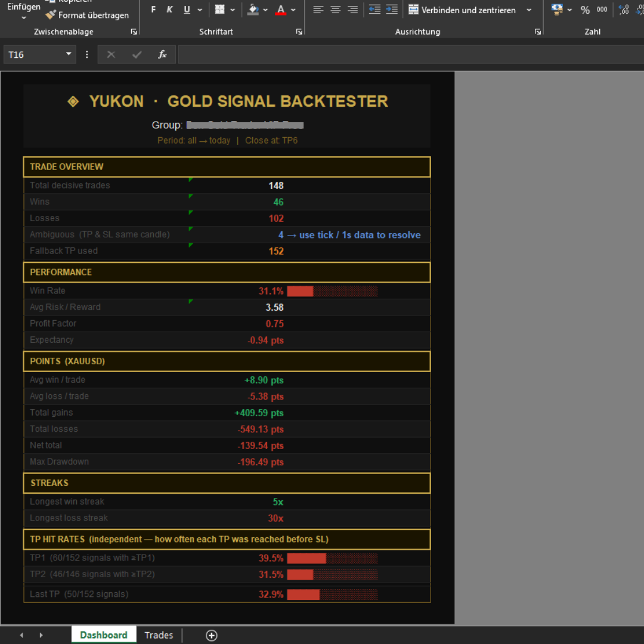
Task: Add a new sheet
Action: 212,636
